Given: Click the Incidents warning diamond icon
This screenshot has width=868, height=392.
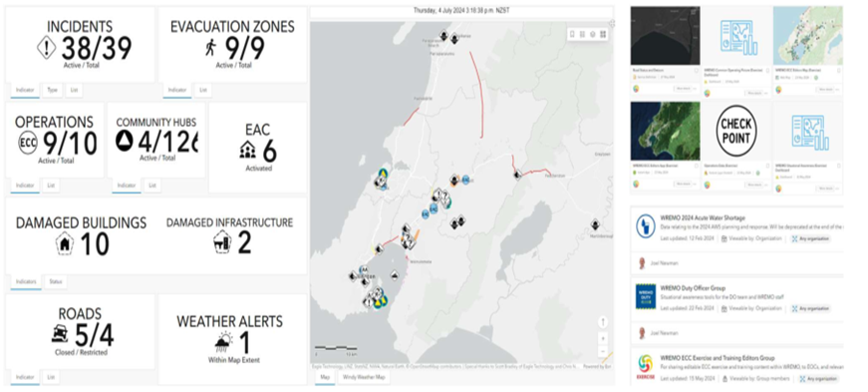Looking at the screenshot, I should click(47, 48).
